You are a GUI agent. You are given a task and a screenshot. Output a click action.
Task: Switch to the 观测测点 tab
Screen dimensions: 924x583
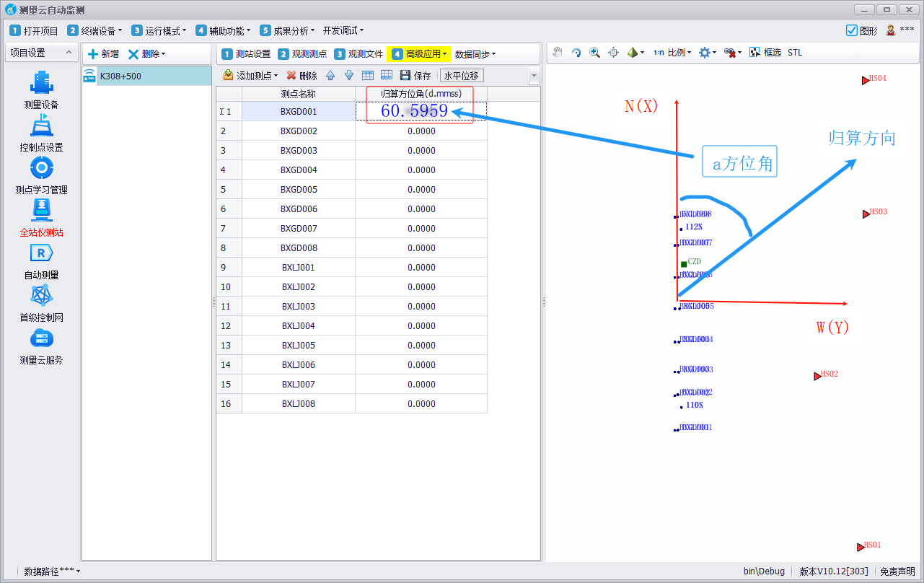click(x=302, y=54)
